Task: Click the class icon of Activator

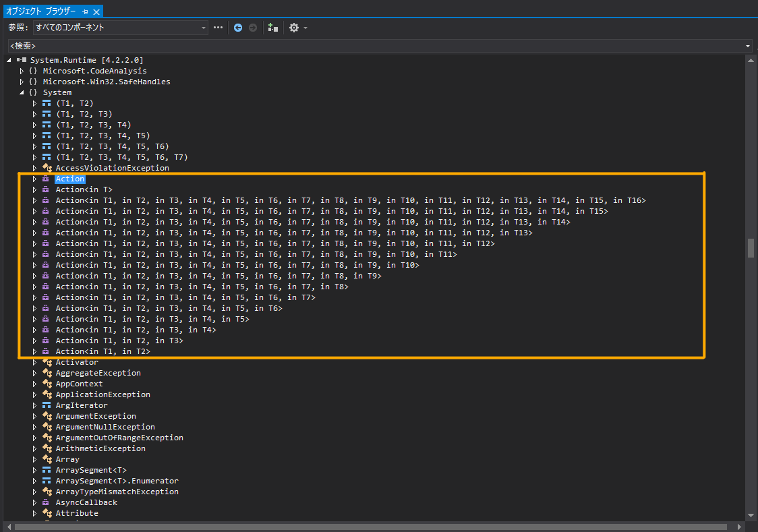Action: pyautogui.click(x=47, y=362)
